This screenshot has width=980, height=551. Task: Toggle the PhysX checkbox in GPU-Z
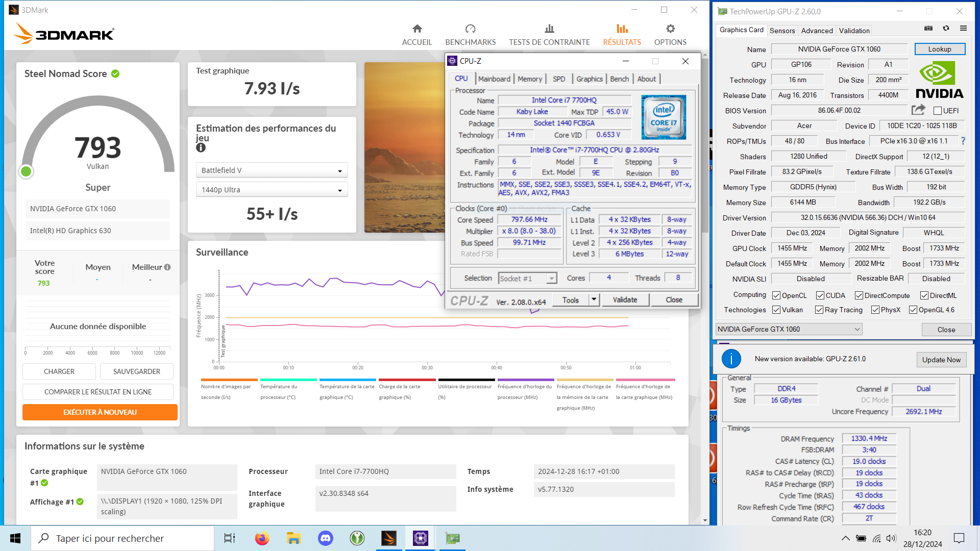click(875, 310)
